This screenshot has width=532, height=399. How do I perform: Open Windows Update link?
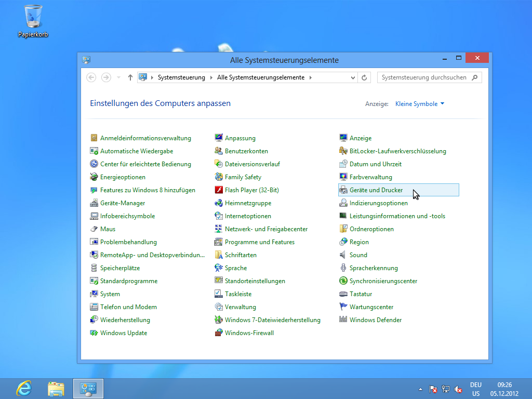[124, 333]
